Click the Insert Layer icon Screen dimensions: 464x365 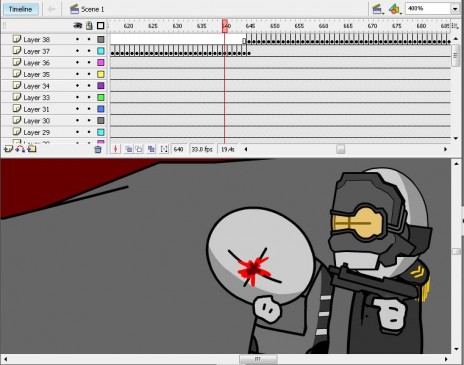pos(8,149)
